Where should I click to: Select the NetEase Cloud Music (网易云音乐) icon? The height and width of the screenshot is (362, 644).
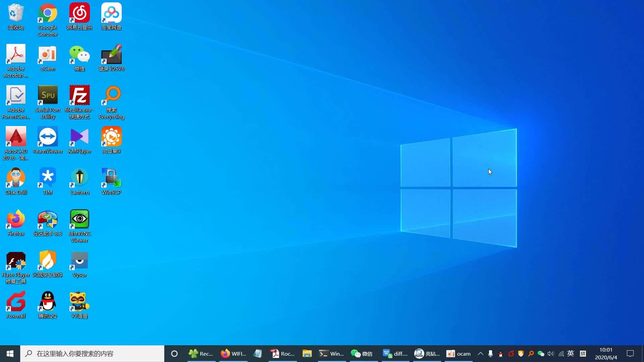point(79,17)
